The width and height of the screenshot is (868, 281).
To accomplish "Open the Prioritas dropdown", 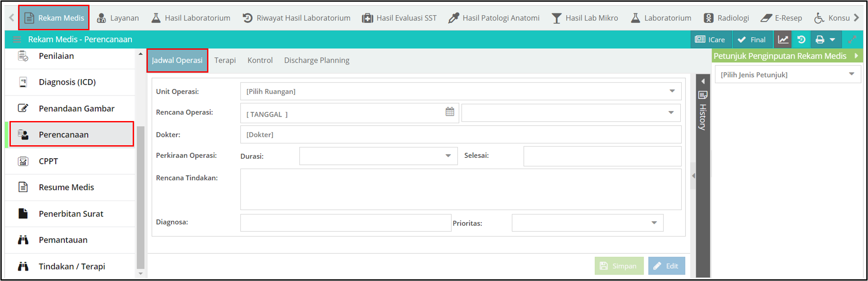I will 587,223.
